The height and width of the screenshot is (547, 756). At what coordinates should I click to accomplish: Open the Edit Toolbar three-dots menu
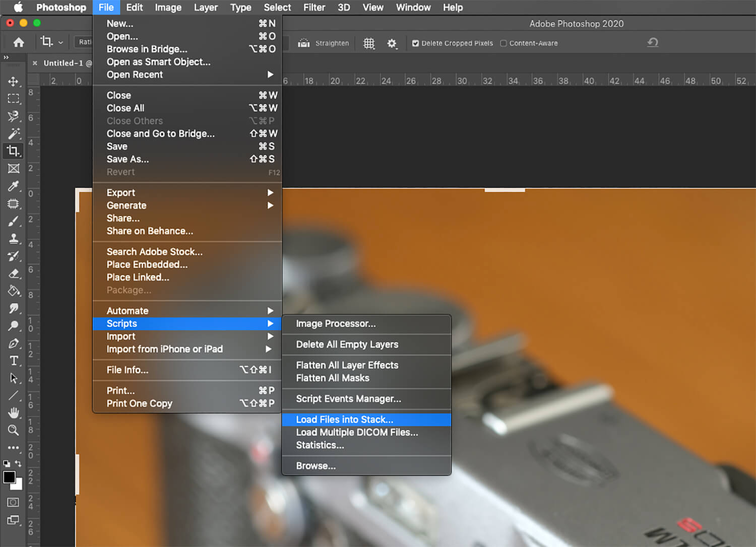tap(14, 447)
